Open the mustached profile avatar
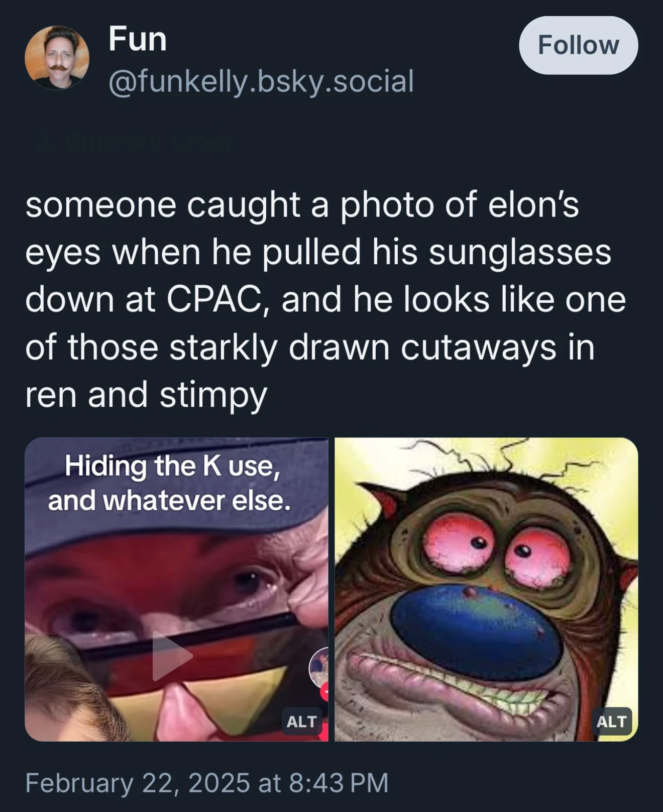This screenshot has height=812, width=663. click(x=57, y=58)
